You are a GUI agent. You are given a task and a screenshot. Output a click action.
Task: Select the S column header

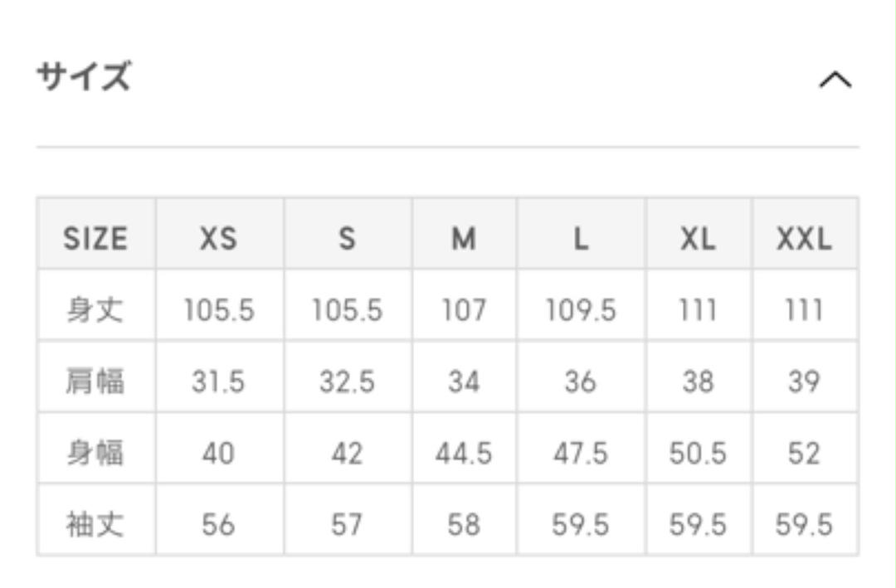coord(348,238)
